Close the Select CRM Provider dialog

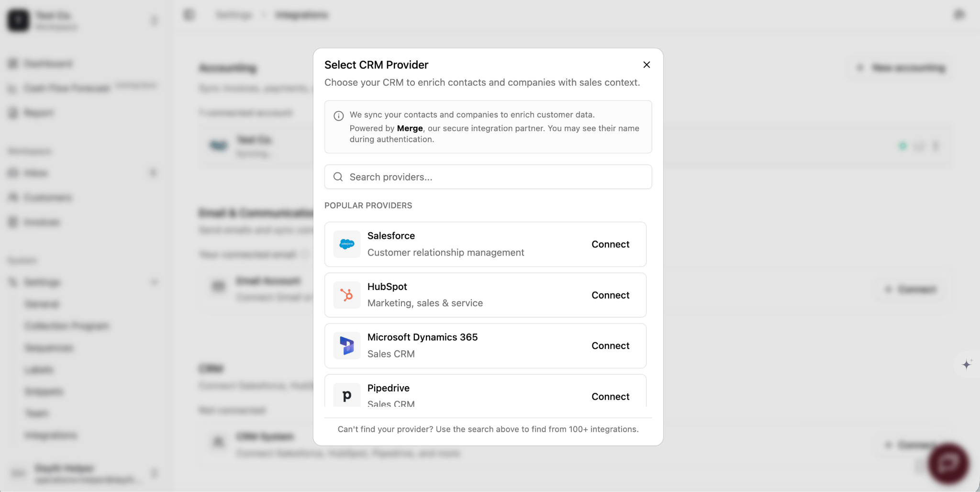coord(646,65)
